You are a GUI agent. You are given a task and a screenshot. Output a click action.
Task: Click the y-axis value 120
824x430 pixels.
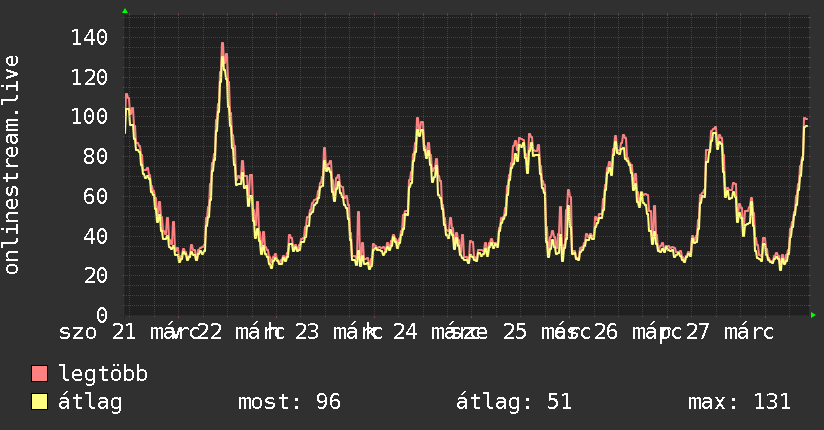pos(89,77)
